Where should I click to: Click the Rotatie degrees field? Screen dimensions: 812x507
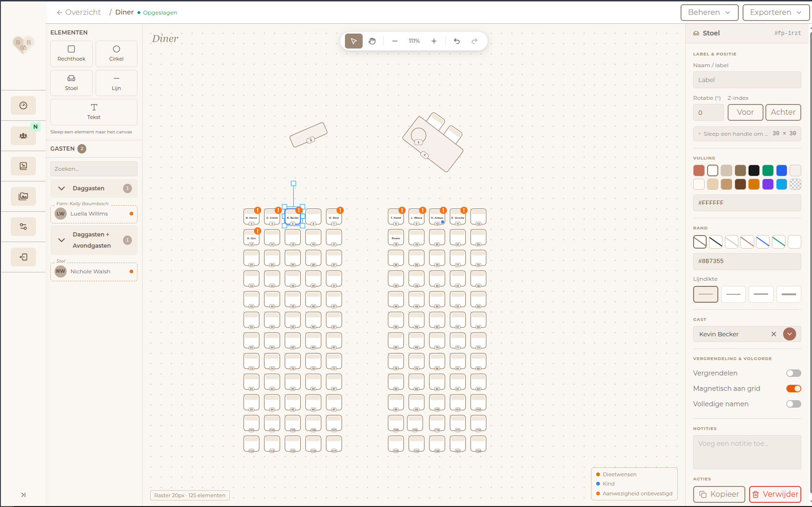coord(709,112)
